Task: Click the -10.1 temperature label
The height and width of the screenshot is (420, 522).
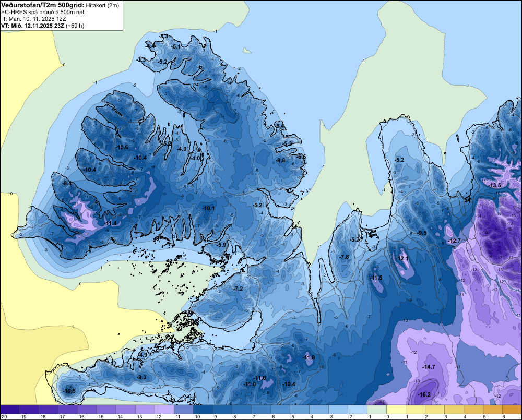Action: tap(208, 208)
